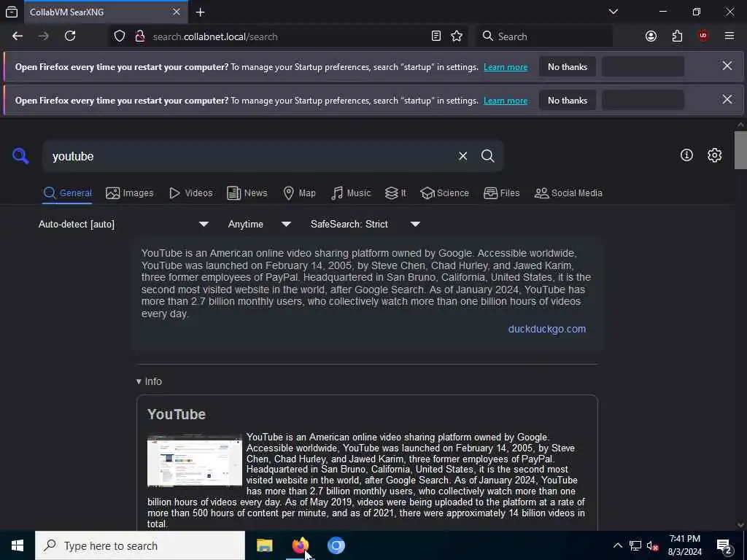Click the insecure connection padlock icon
This screenshot has width=747, height=560.
tap(139, 36)
